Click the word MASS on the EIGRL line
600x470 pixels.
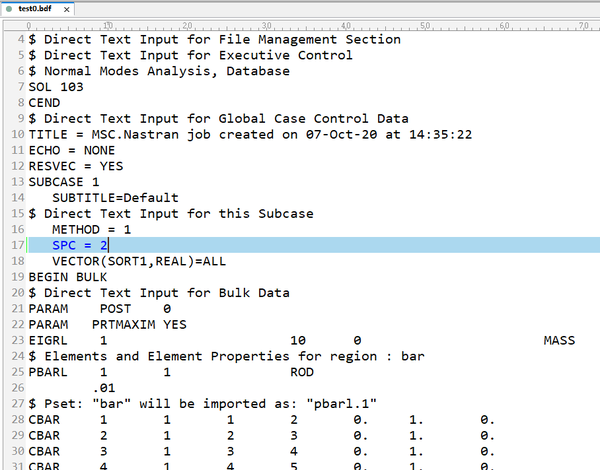pyautogui.click(x=559, y=341)
